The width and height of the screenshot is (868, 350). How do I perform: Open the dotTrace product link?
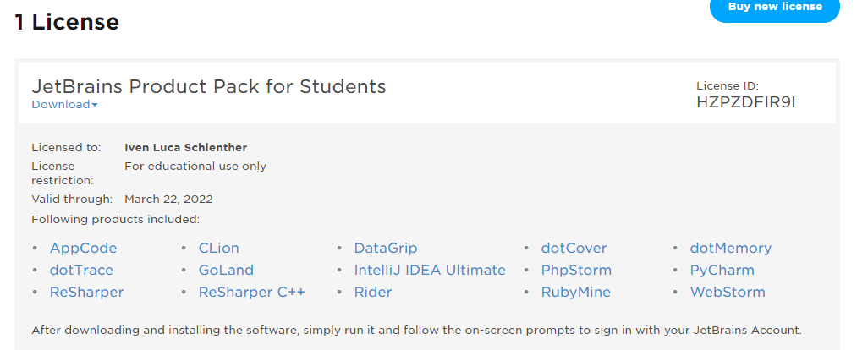point(81,271)
